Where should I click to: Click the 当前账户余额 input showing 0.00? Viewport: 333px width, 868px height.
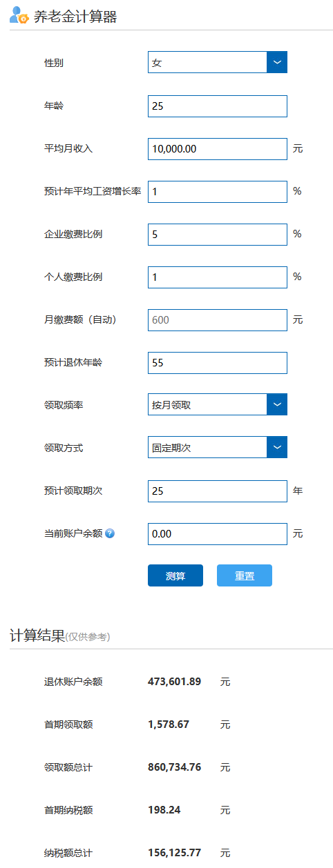[x=218, y=533]
